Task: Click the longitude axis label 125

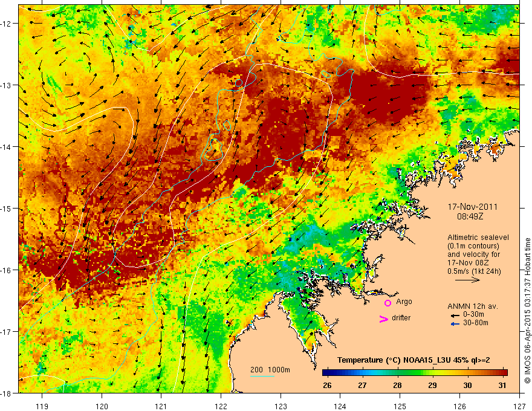Action: [400, 406]
